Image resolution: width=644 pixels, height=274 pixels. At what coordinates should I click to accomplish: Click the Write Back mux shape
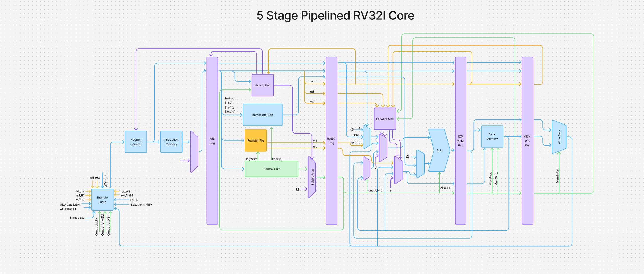click(559, 137)
